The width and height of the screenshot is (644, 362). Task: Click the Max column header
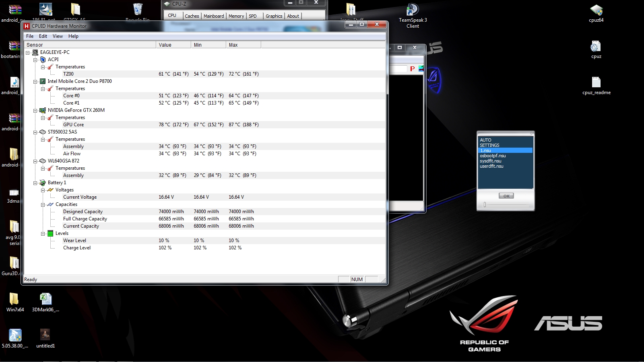pos(244,45)
